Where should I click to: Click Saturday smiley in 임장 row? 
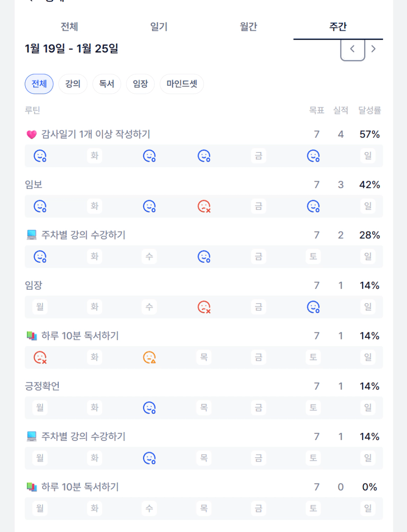tap(313, 307)
